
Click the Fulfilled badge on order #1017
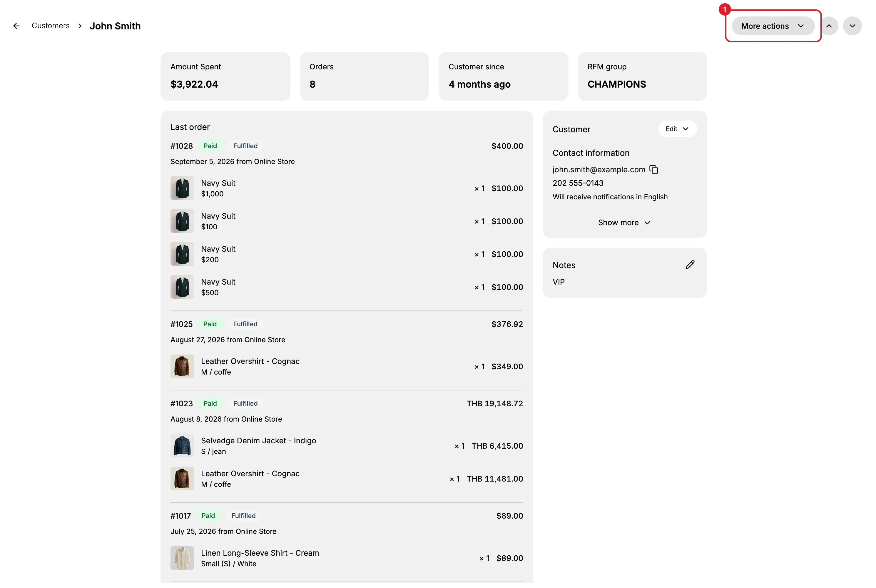243,516
